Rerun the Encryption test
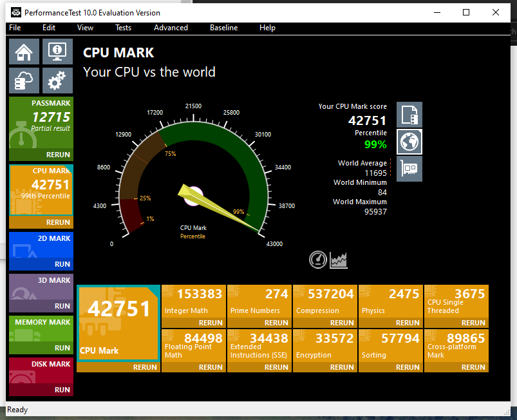This screenshot has width=517, height=420. (325, 368)
